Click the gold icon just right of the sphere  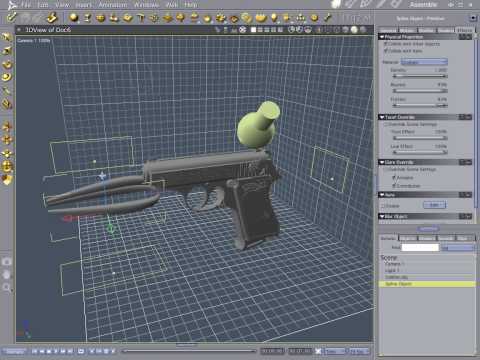87,17
